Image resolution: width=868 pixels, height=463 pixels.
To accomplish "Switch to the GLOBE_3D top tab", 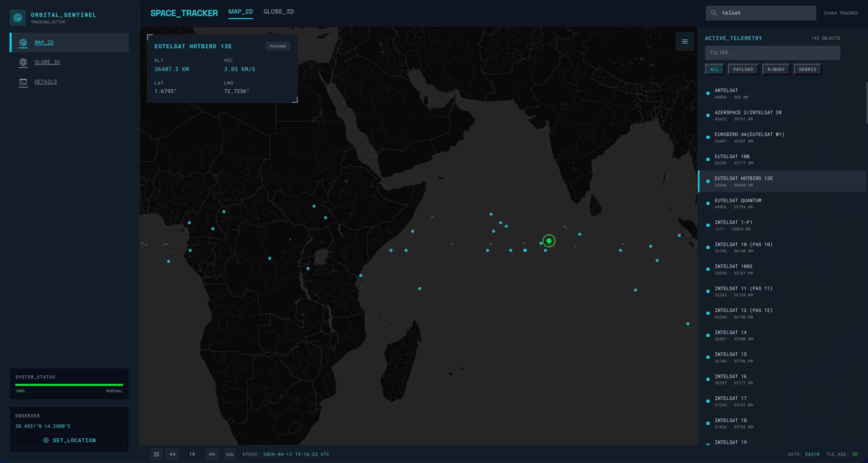I will (x=278, y=12).
